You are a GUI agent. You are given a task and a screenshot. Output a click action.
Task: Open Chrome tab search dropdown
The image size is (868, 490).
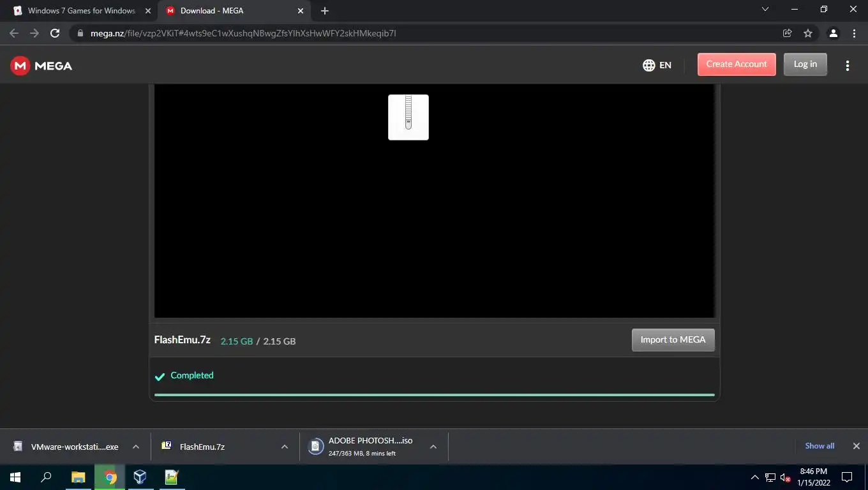[x=765, y=10]
